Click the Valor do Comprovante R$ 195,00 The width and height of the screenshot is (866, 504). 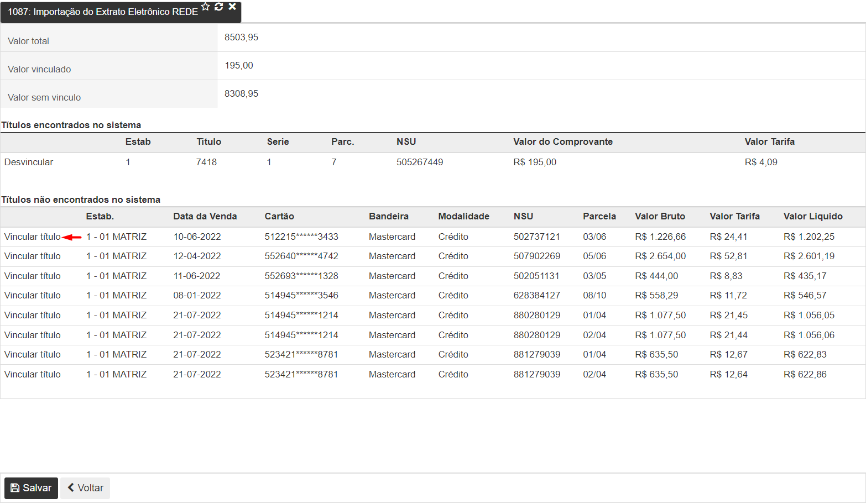pyautogui.click(x=535, y=162)
